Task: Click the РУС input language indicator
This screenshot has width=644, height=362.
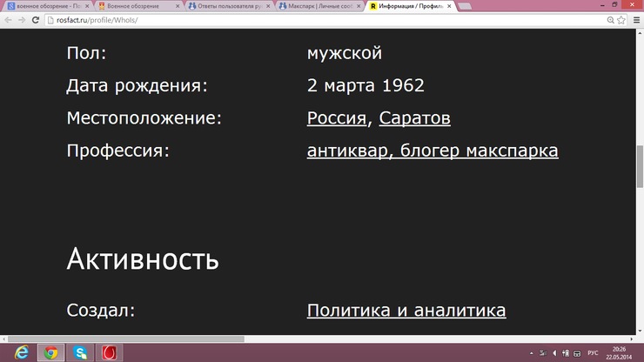Action: 593,353
